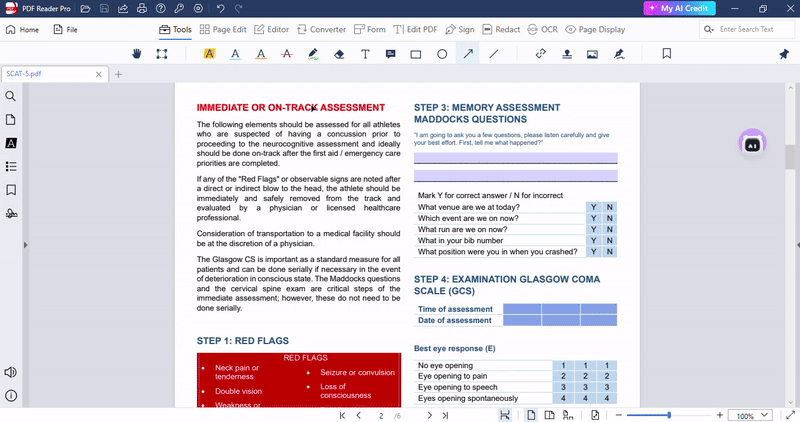Switch to the Converter tab
The height and width of the screenshot is (422, 800).
321,30
